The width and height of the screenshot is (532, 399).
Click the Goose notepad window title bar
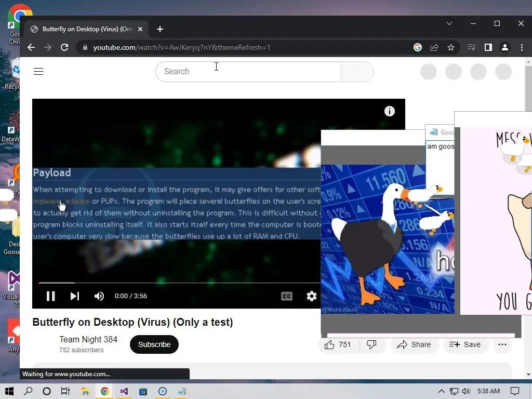pos(440,132)
